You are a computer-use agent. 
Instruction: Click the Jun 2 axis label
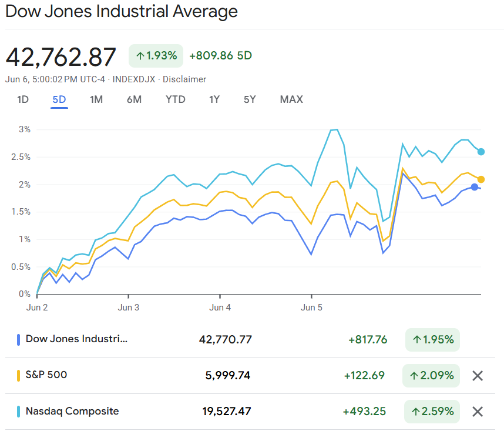tap(37, 308)
